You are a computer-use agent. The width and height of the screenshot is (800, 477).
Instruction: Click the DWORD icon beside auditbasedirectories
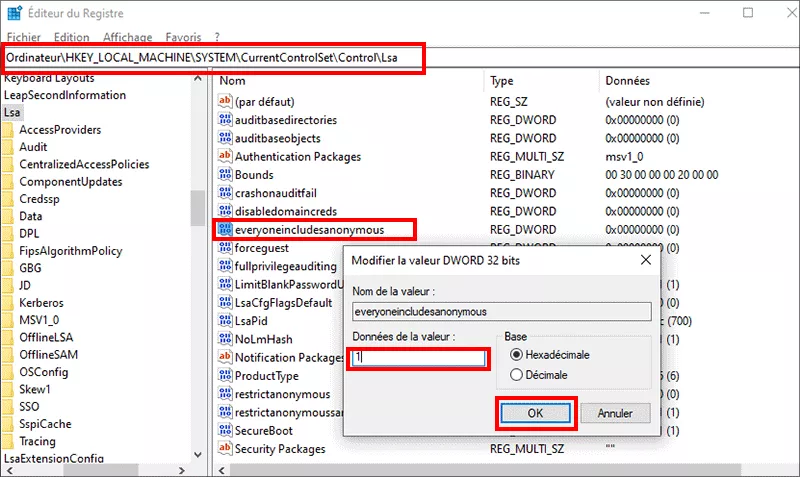coord(224,120)
